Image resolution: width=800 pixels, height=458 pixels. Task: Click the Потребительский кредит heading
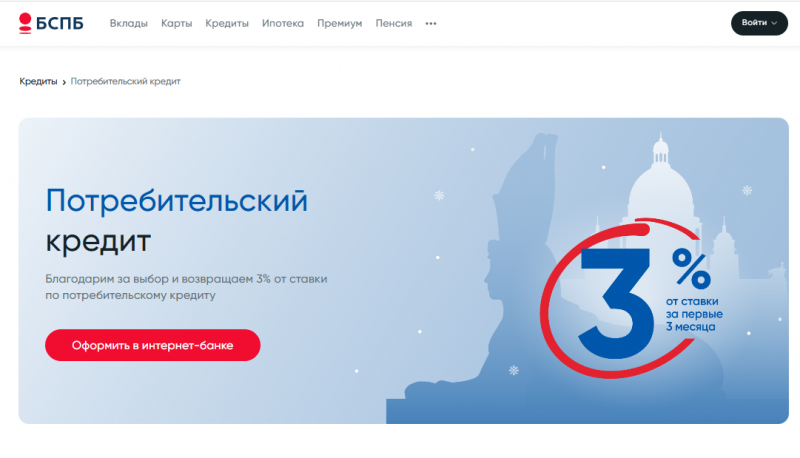coord(177,221)
